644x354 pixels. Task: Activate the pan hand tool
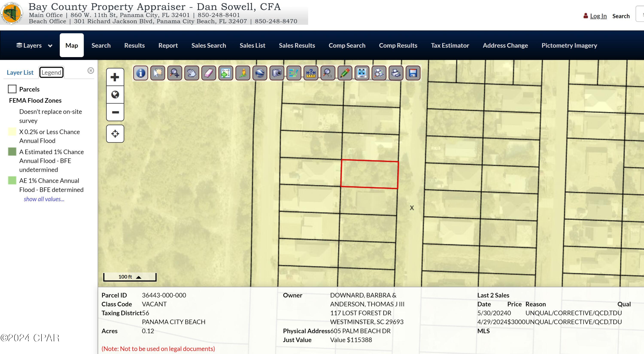pyautogui.click(x=191, y=73)
